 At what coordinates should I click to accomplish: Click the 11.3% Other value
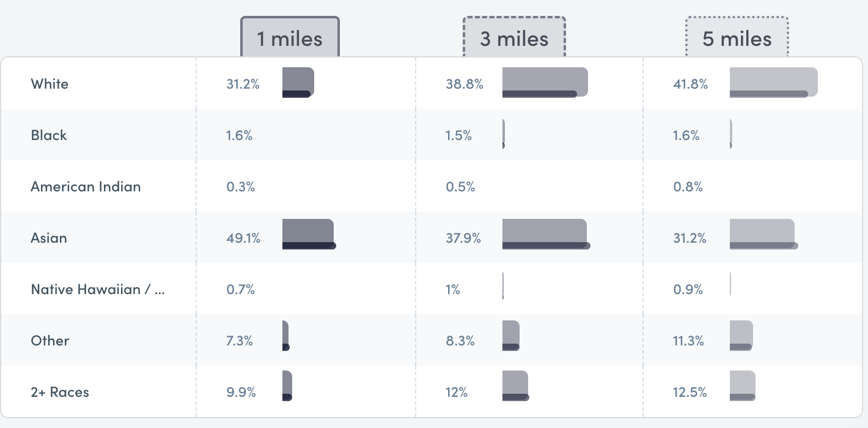pos(688,341)
